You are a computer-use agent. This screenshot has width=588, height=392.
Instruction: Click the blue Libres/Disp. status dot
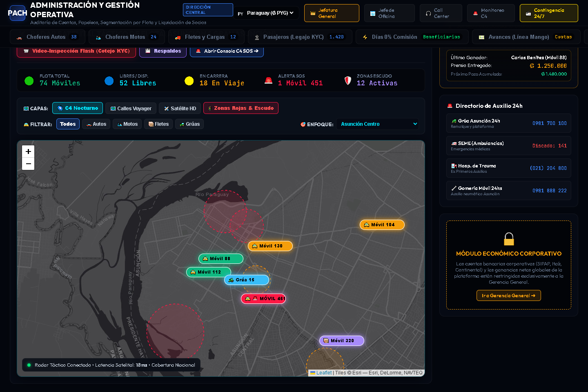109,81
